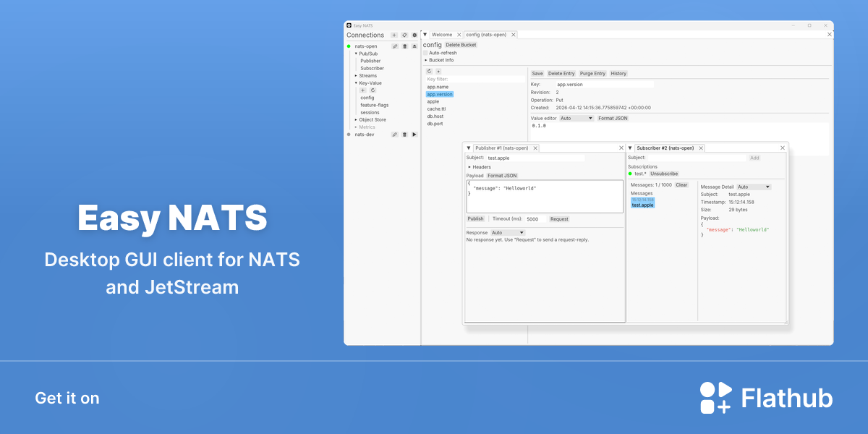Connect nats-dev with the play icon
Screen dimensions: 868x434
coord(414,135)
